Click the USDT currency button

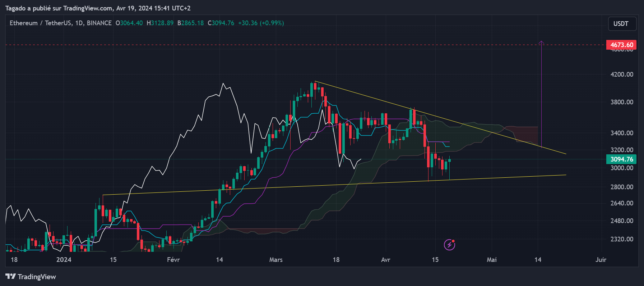point(622,24)
